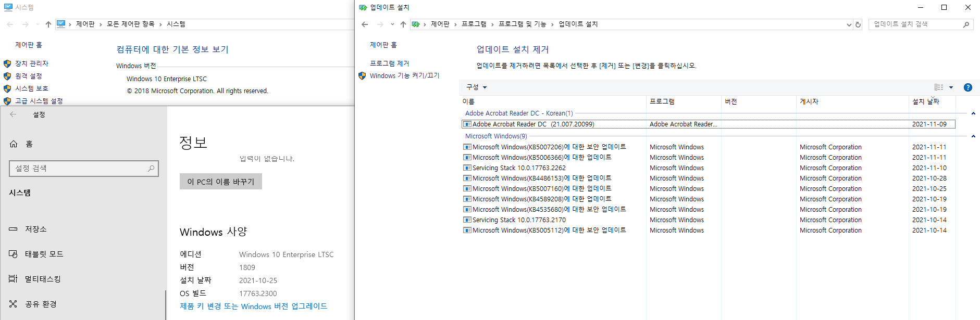Click the 설정 검색 input field

pos(84,169)
